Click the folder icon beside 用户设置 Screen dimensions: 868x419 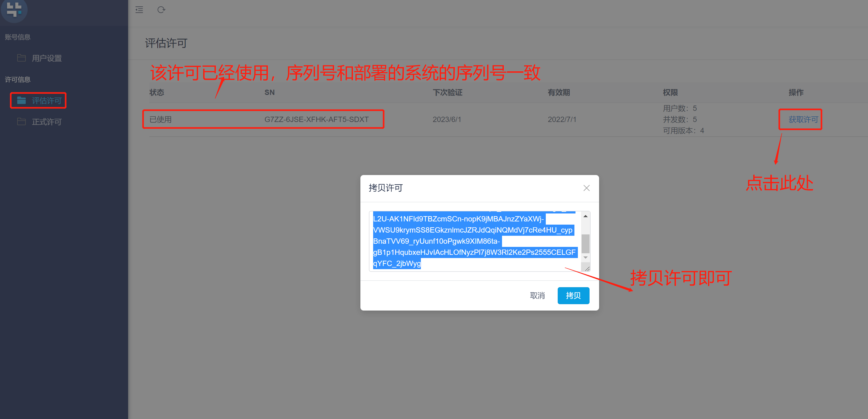tap(21, 58)
